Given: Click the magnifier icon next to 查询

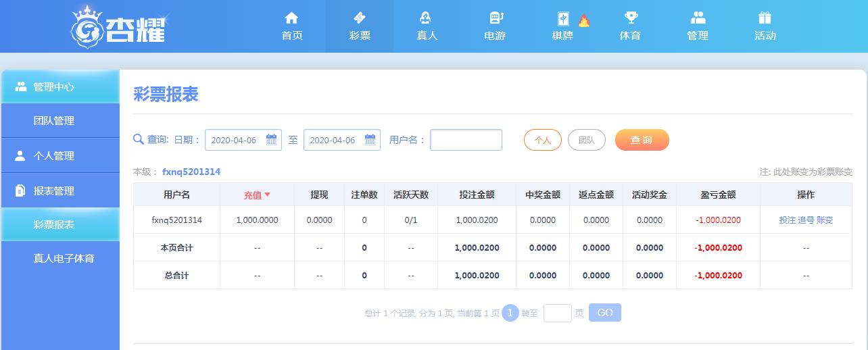Looking at the screenshot, I should [139, 139].
